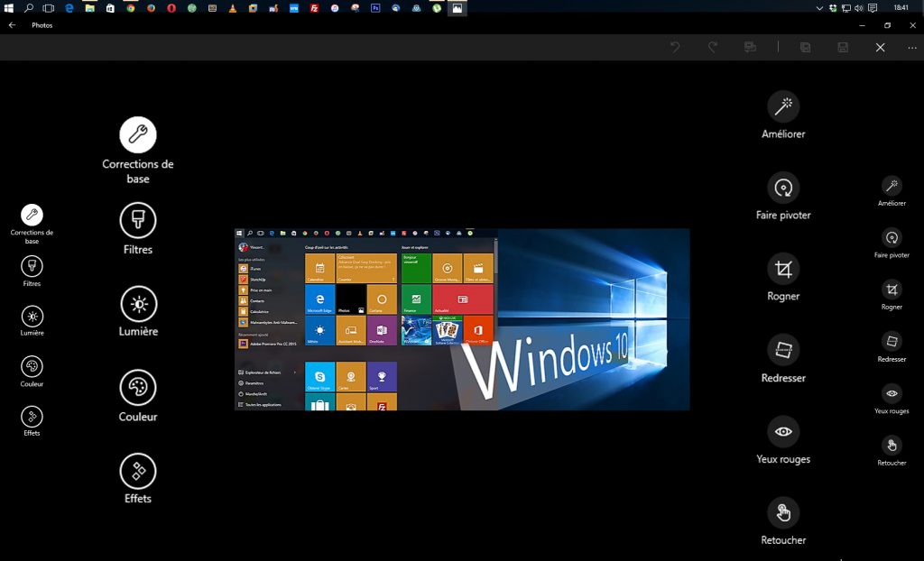Cancel editing with the X button
Screen dimensions: 924x561
point(880,47)
